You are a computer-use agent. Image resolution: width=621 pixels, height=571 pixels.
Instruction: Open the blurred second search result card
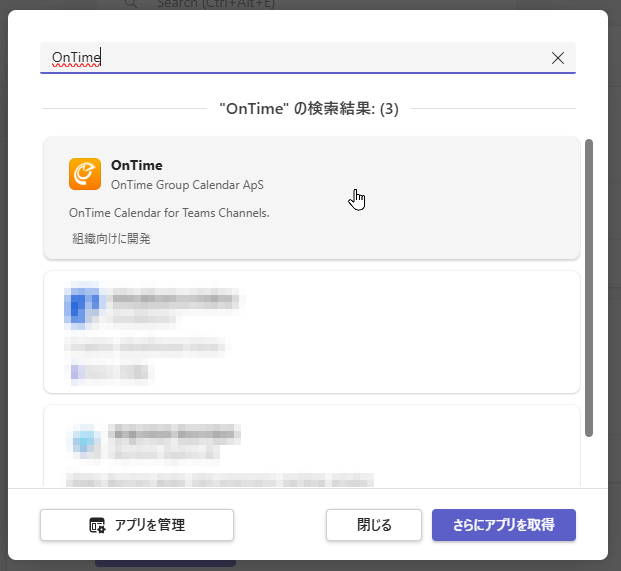(312, 332)
